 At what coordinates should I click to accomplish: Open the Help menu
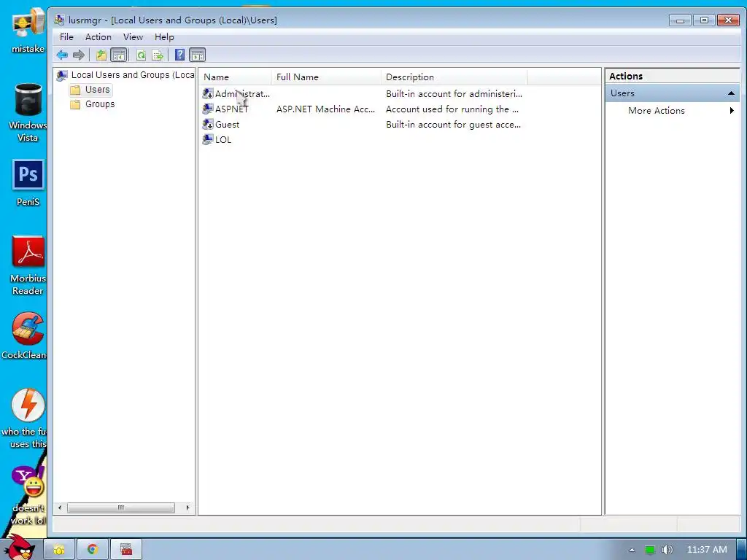pos(164,37)
